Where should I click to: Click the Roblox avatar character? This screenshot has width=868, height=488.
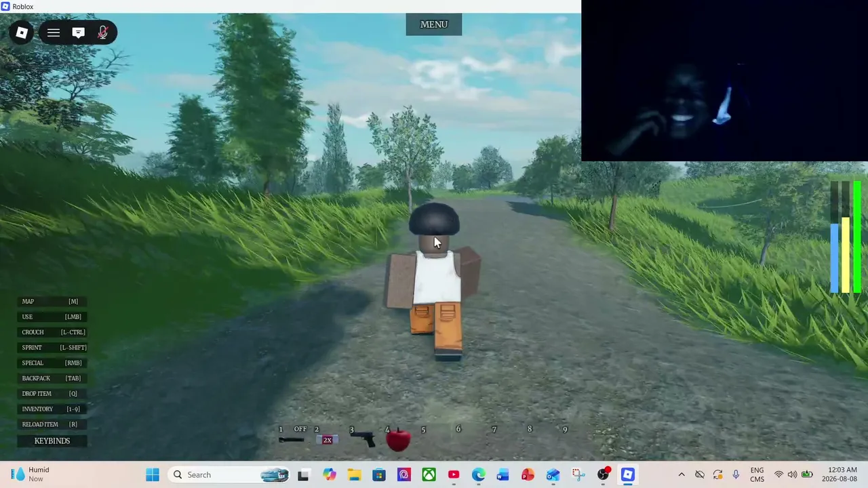click(434, 281)
